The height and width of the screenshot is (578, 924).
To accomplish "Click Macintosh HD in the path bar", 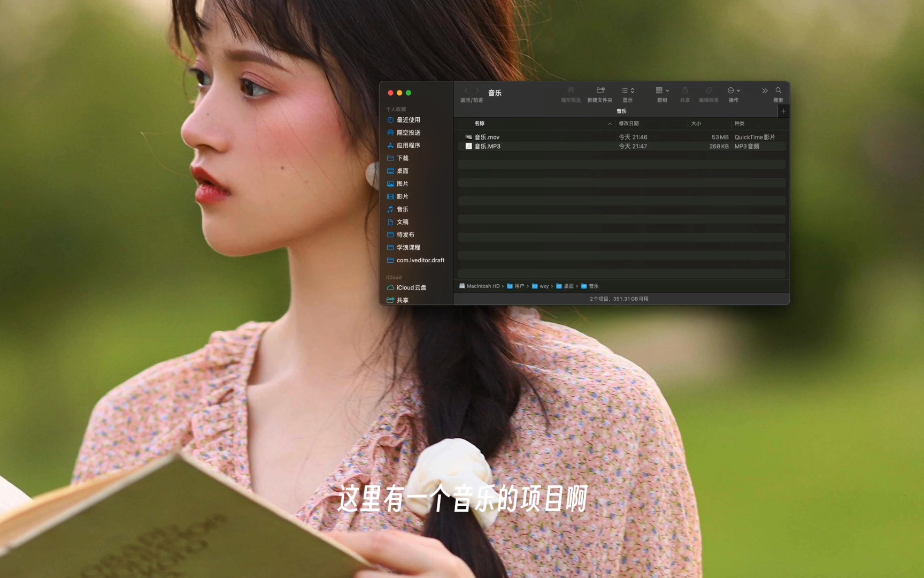I will point(479,286).
